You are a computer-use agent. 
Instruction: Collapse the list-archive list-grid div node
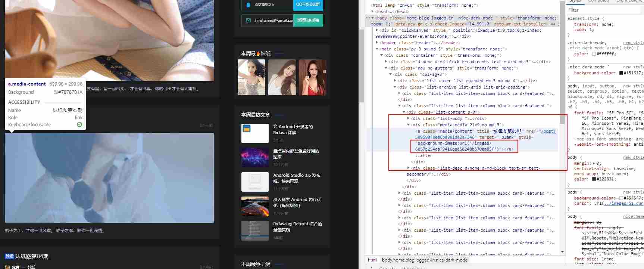(x=395, y=87)
